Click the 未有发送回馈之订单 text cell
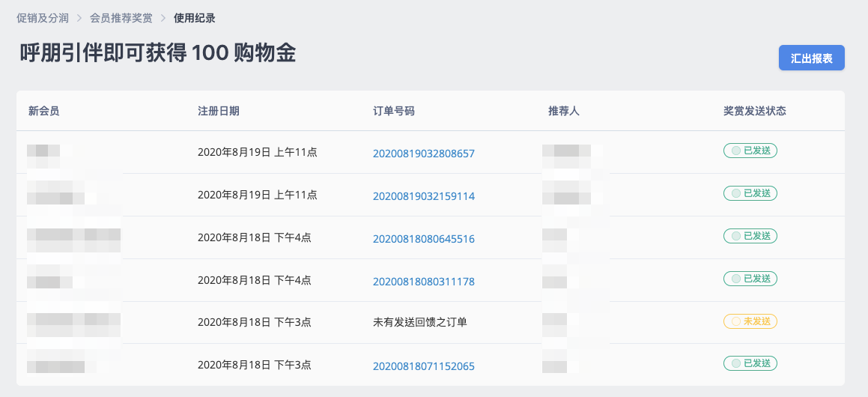 [419, 321]
